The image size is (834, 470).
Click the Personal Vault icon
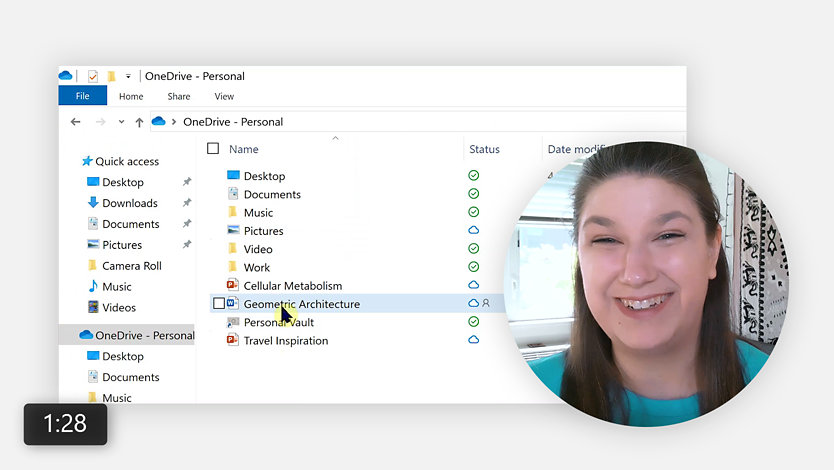click(232, 322)
